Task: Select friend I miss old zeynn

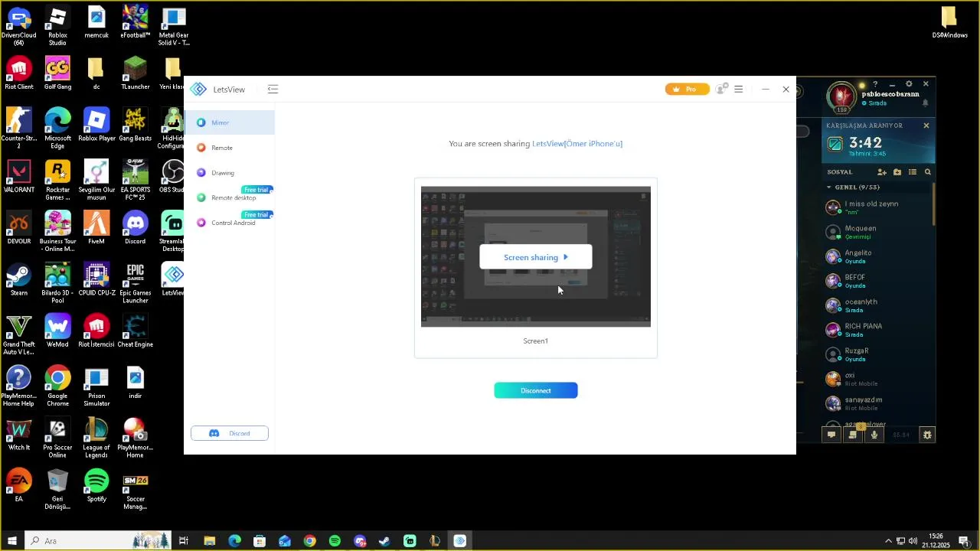Action: (877, 207)
